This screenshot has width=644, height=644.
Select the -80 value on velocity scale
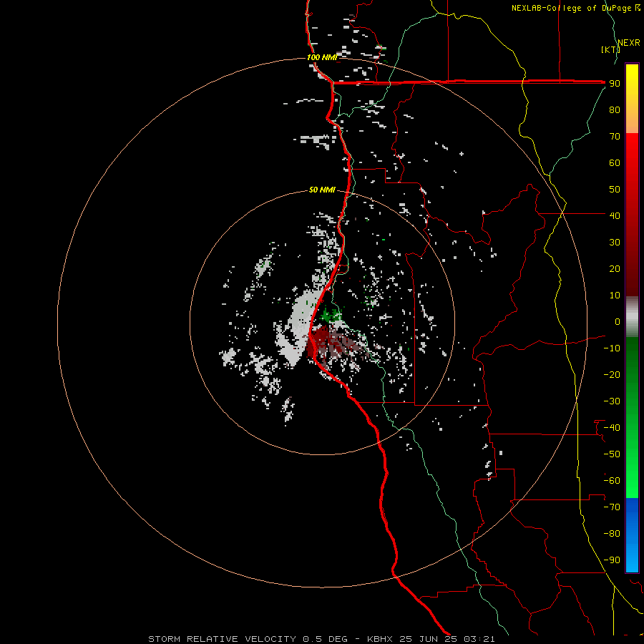[x=612, y=534]
